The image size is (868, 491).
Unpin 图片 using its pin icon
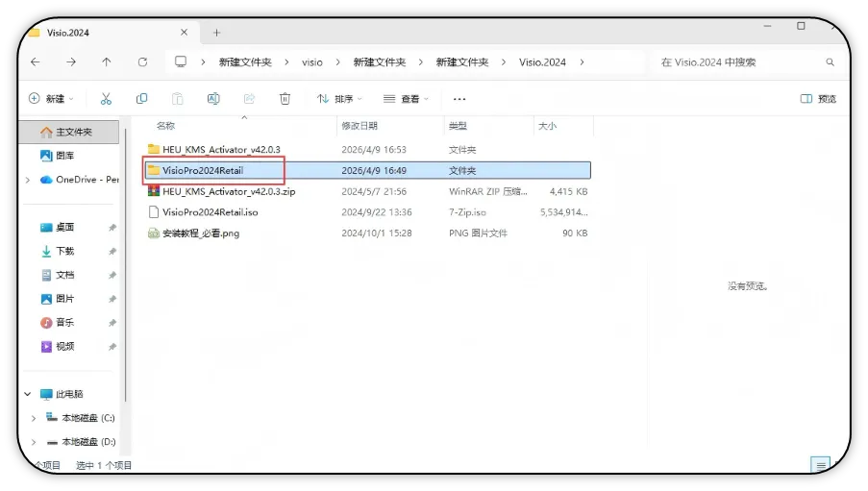pos(112,299)
